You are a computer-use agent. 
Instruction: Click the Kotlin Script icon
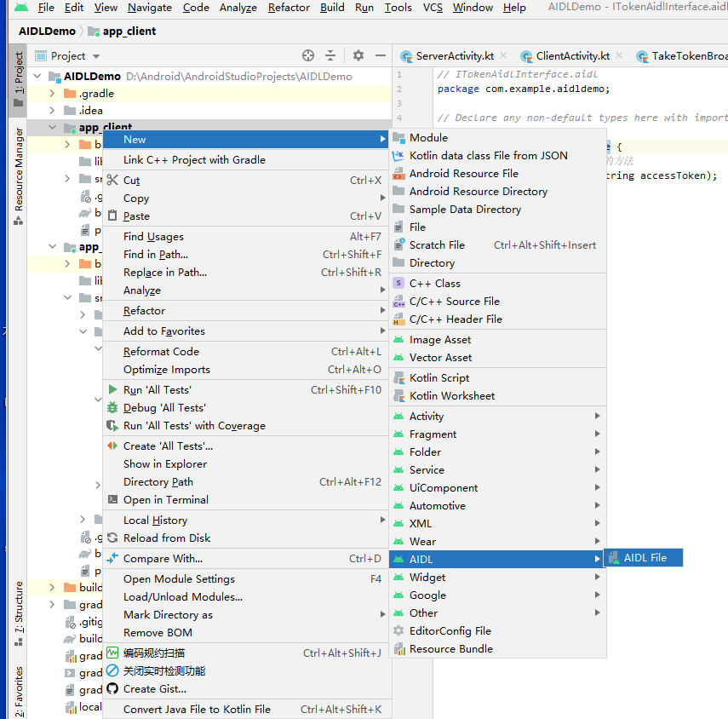(x=398, y=377)
